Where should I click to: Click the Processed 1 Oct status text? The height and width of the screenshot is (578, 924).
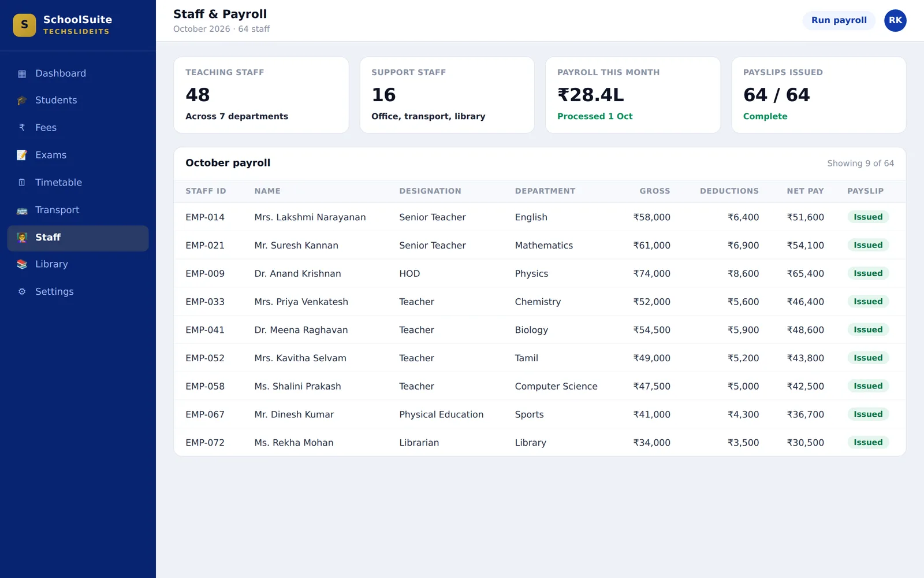point(595,116)
